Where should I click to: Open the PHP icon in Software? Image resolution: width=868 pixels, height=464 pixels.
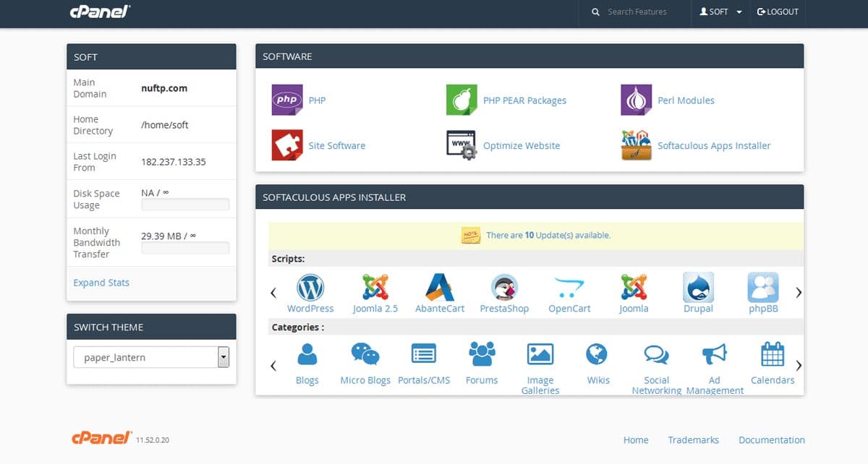[x=286, y=100]
